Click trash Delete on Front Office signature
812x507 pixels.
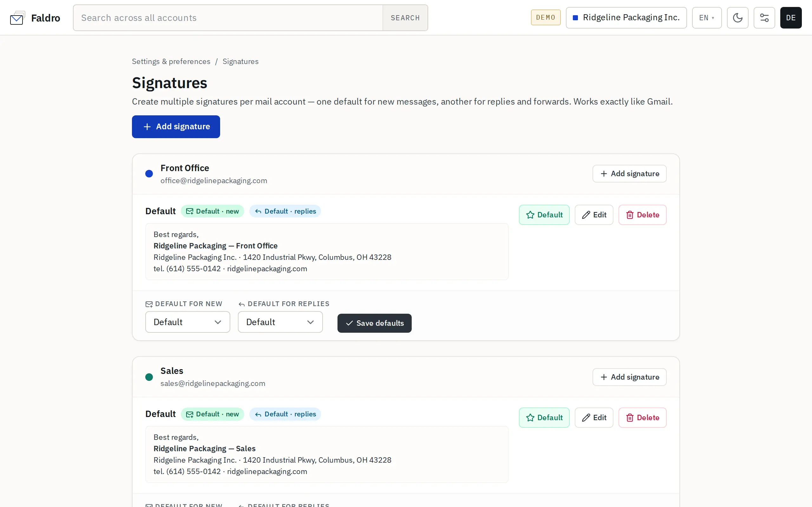[x=642, y=215]
